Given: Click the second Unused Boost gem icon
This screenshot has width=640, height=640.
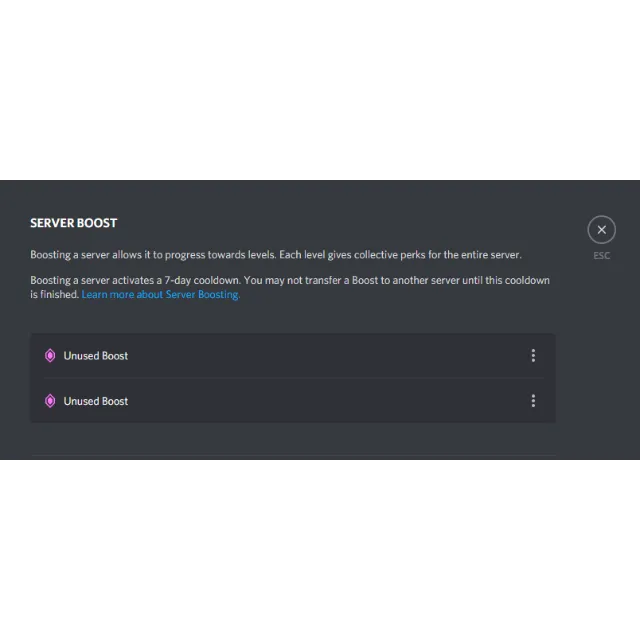Looking at the screenshot, I should point(50,401).
